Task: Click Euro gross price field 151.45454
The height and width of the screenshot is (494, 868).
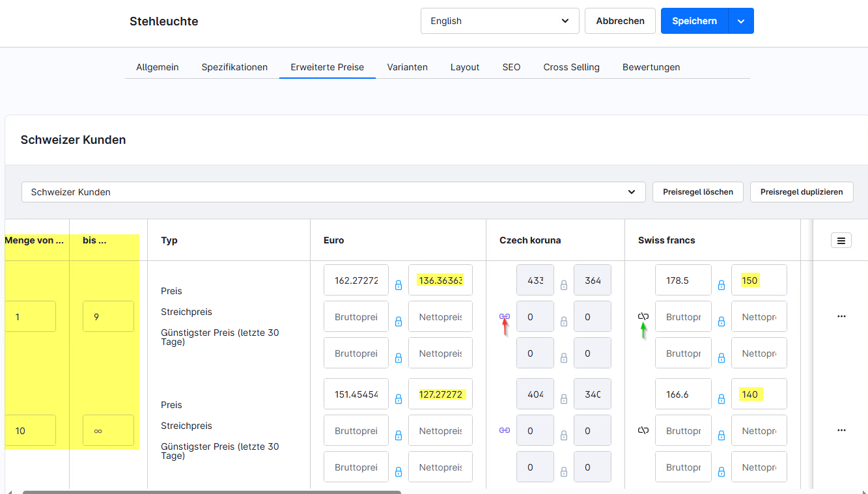Action: click(356, 394)
